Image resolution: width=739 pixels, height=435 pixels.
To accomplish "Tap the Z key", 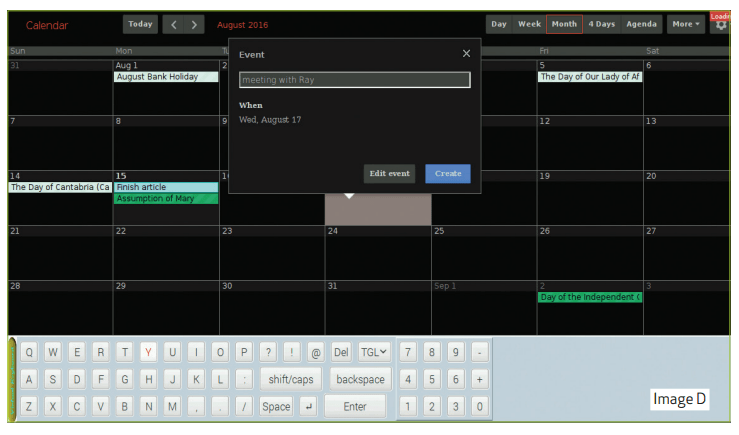I will (29, 406).
